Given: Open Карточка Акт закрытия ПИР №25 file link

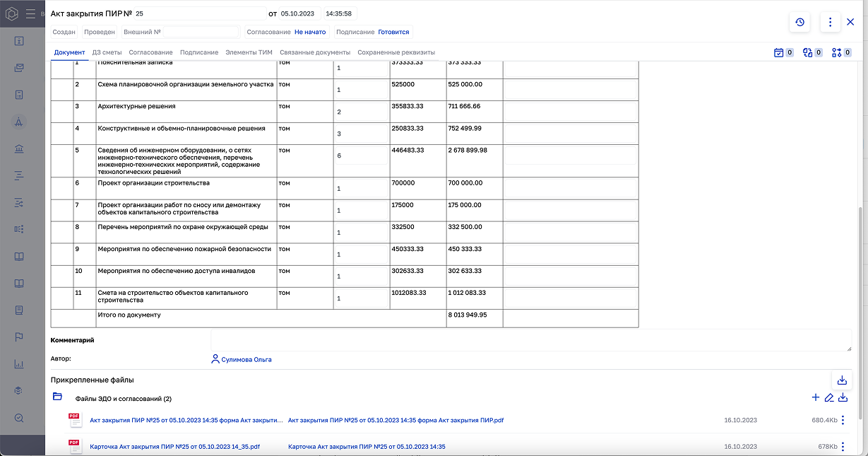Looking at the screenshot, I should pos(174,447).
